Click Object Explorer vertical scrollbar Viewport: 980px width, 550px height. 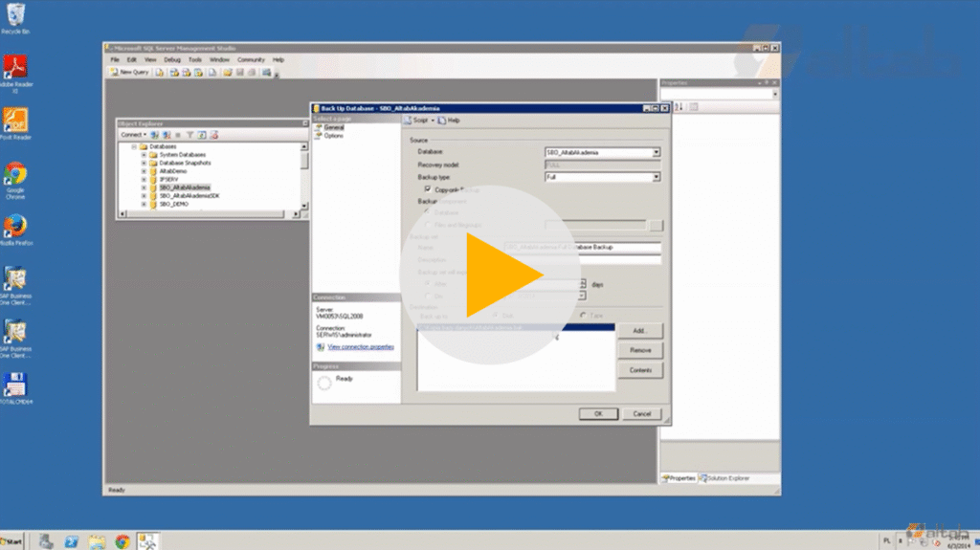[304, 176]
